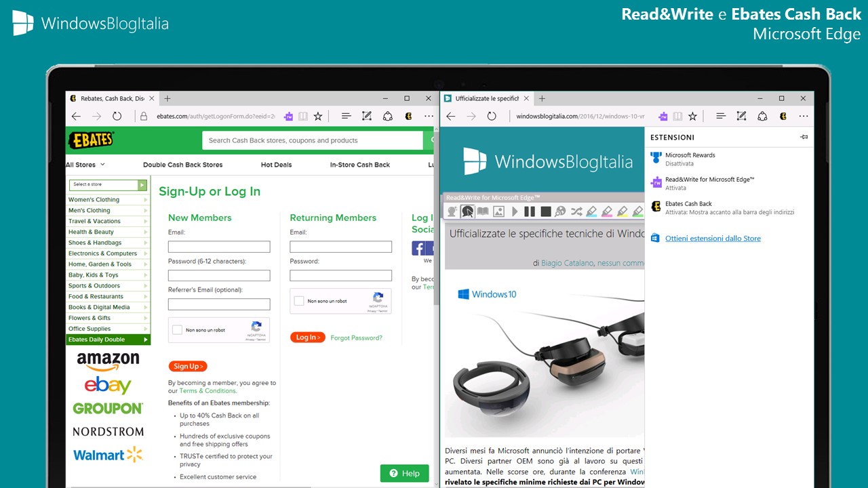This screenshot has height=488, width=868.
Task: Expand Electronics & Computers category
Action: (108, 253)
